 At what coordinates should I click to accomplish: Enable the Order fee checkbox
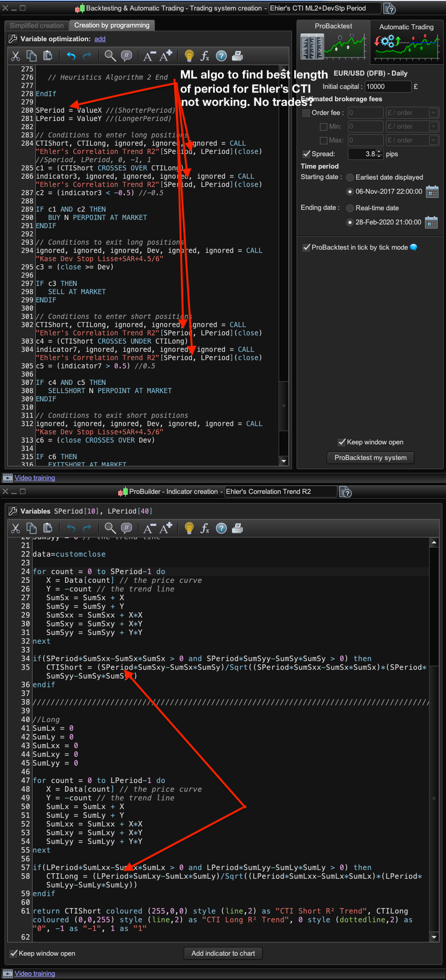click(x=306, y=113)
